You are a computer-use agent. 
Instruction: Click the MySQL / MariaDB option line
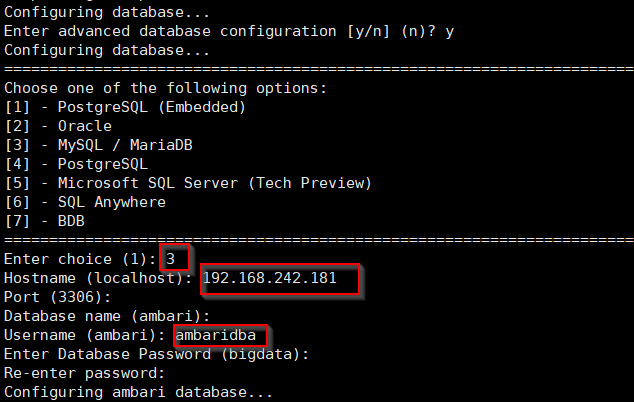click(99, 145)
